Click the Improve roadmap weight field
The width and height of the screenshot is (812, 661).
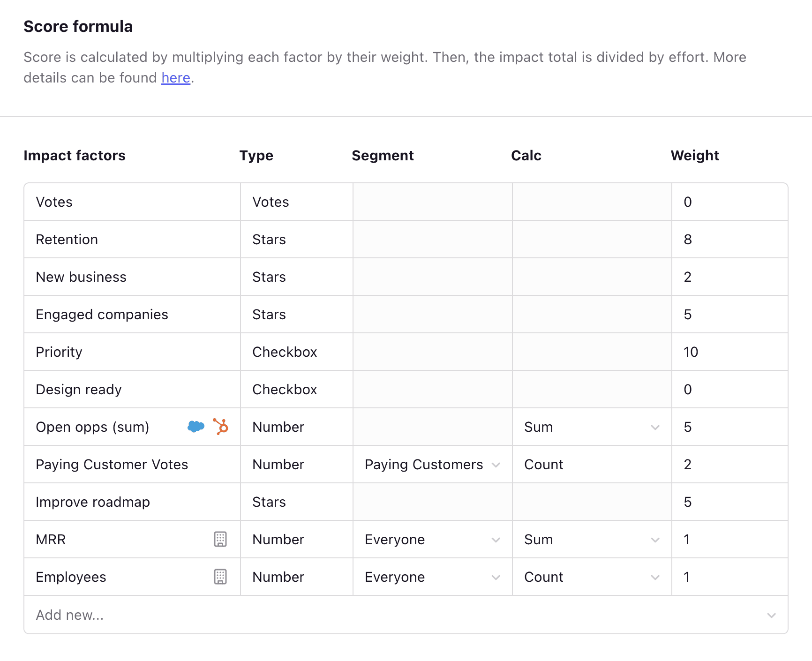pos(729,502)
